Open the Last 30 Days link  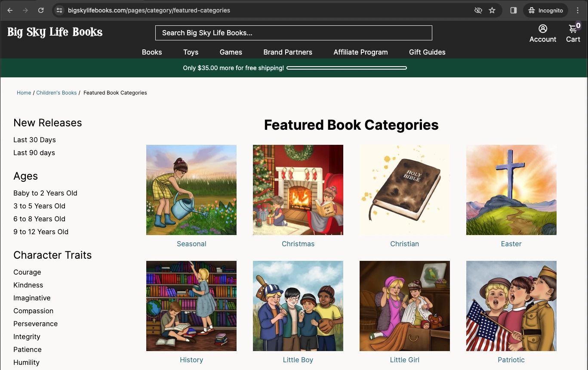click(34, 140)
